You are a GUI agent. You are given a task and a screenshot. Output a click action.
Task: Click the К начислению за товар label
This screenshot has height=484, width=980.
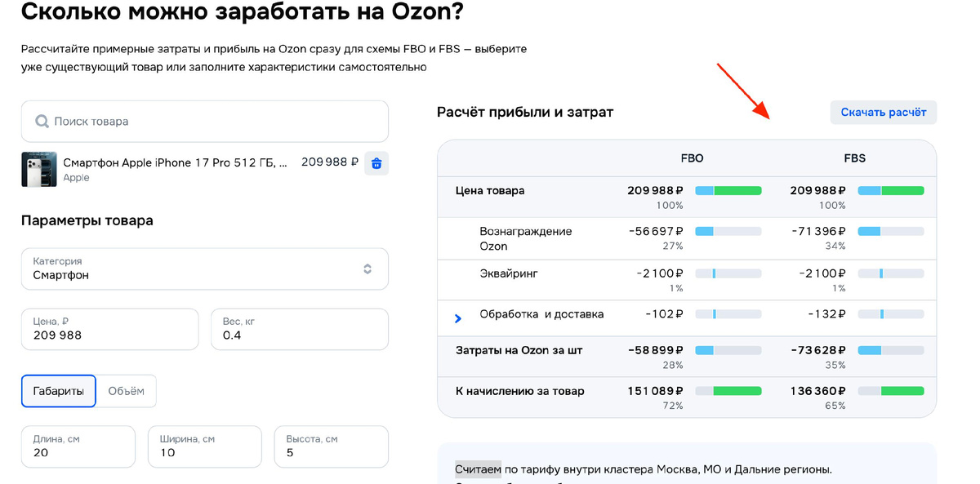pos(519,392)
